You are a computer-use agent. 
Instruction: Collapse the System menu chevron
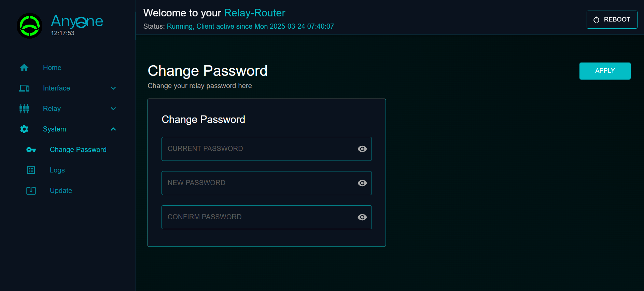(x=113, y=129)
